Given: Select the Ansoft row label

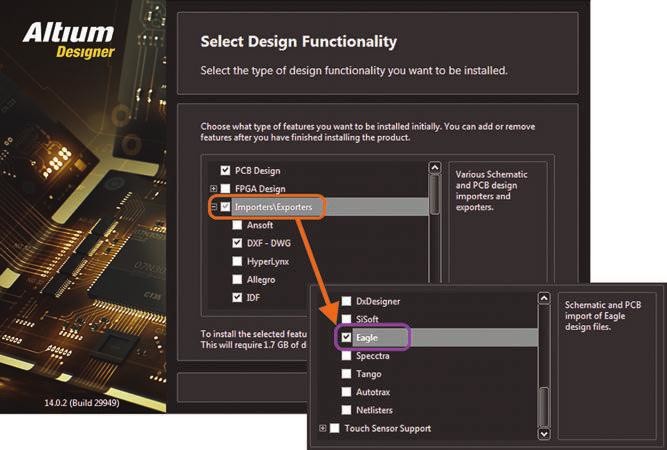Looking at the screenshot, I should pos(259,225).
